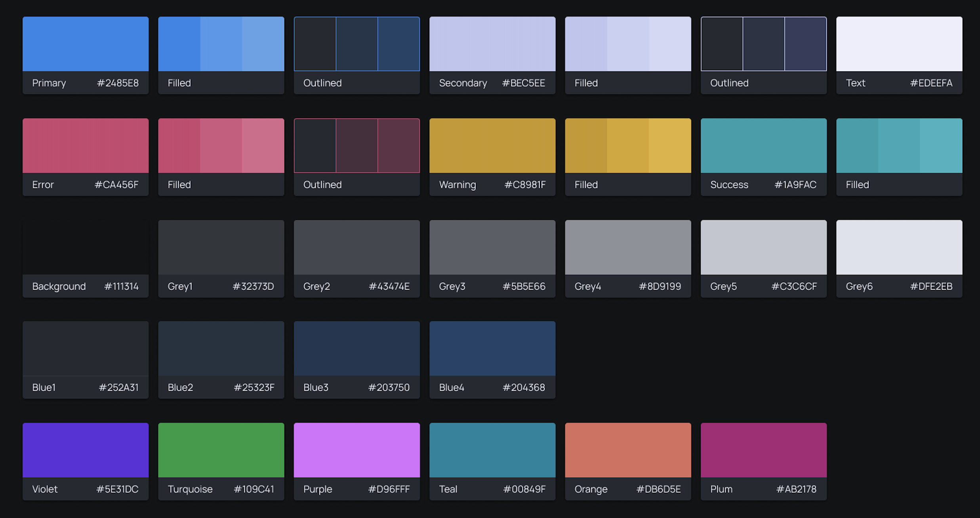The width and height of the screenshot is (980, 518).
Task: Click the 'Turquoise' label text
Action: 190,489
